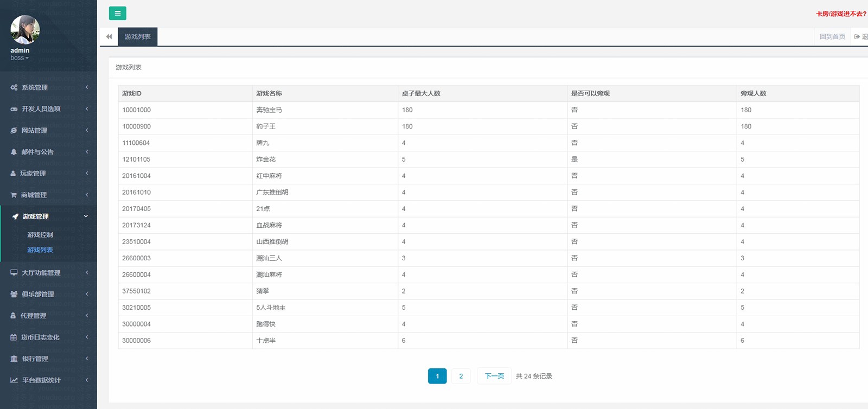Go to page 2 of results
This screenshot has width=868, height=409.
pos(461,376)
